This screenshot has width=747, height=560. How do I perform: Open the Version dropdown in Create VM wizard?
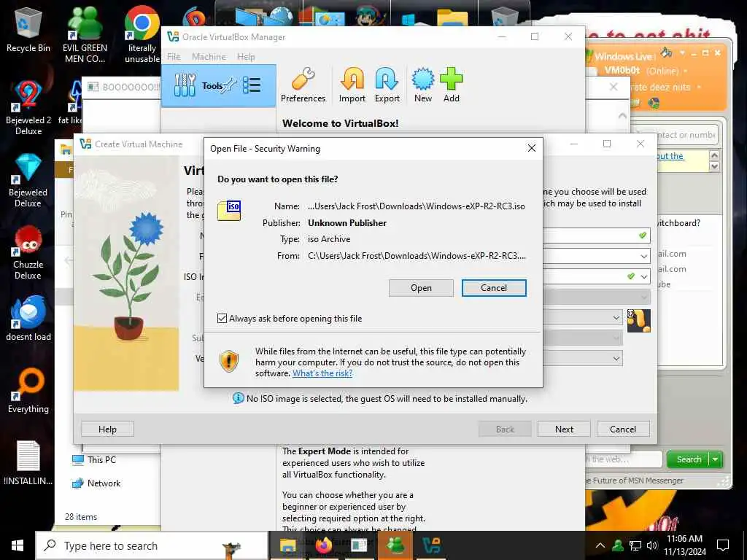coord(616,358)
